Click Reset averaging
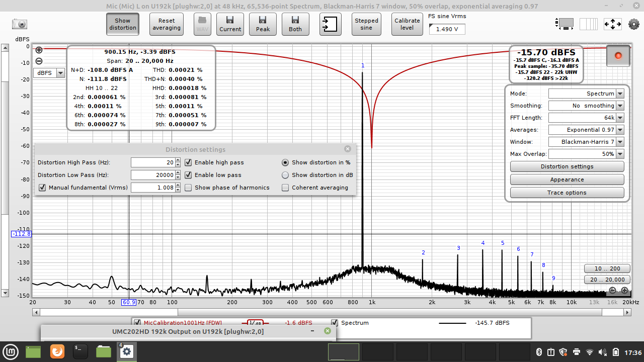The image size is (644, 362). pyautogui.click(x=167, y=24)
